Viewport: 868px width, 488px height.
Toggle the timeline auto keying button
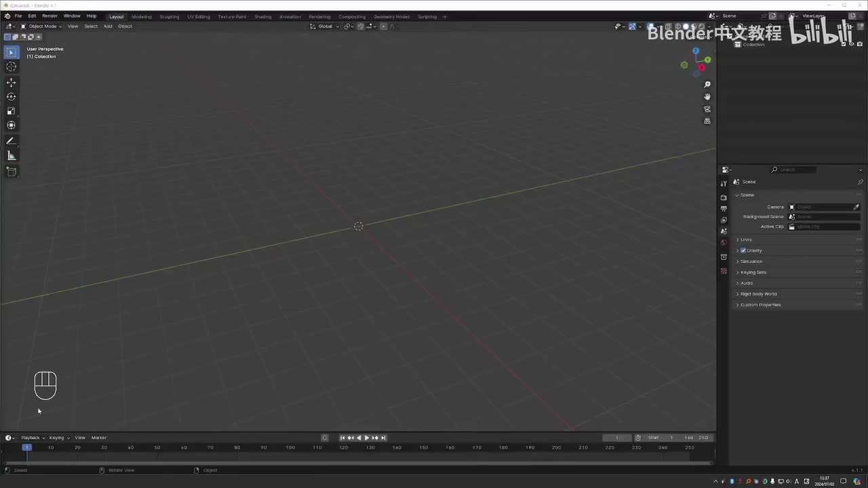pyautogui.click(x=324, y=438)
